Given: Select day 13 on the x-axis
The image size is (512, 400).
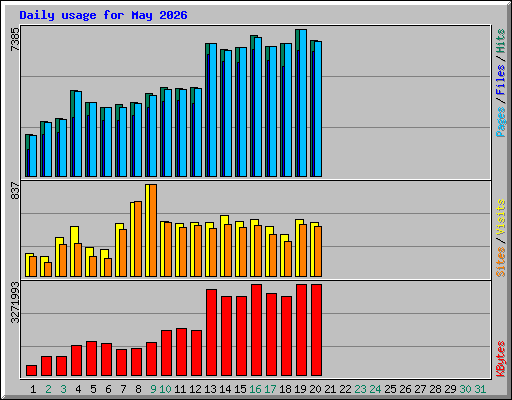Looking at the screenshot, I should (x=210, y=389).
